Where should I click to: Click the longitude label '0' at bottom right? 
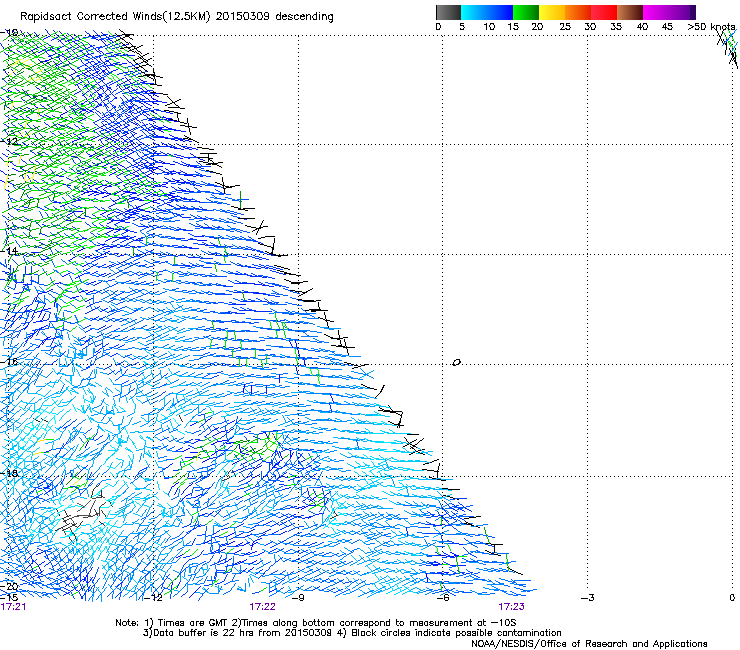pyautogui.click(x=732, y=598)
